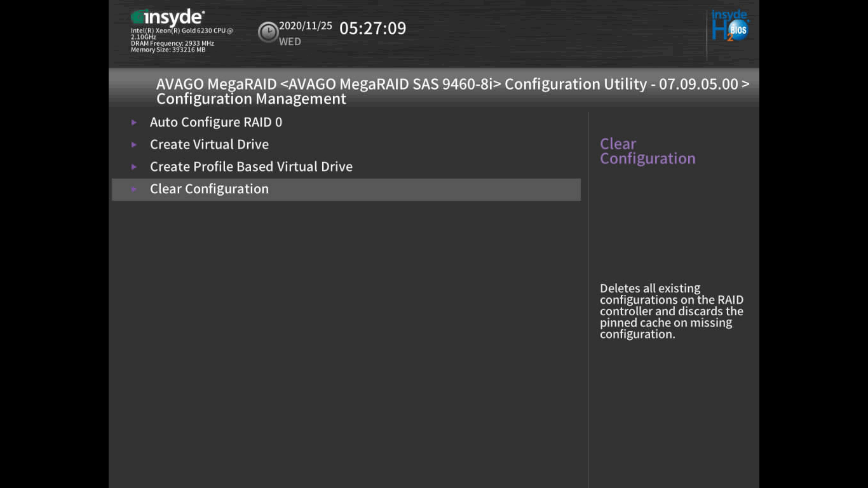Click the arrow beside Auto Configure RAID 0
The width and height of the screenshot is (868, 488).
(x=134, y=122)
